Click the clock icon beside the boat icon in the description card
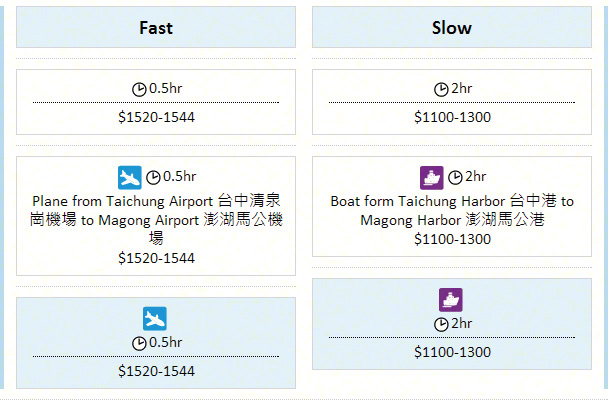Image resolution: width=608 pixels, height=400 pixels. (x=455, y=178)
